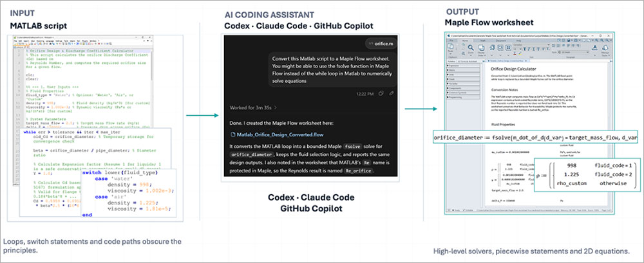Click the orifice_diameter fsolve equation
This screenshot has height=263, width=644.
[x=536, y=138]
